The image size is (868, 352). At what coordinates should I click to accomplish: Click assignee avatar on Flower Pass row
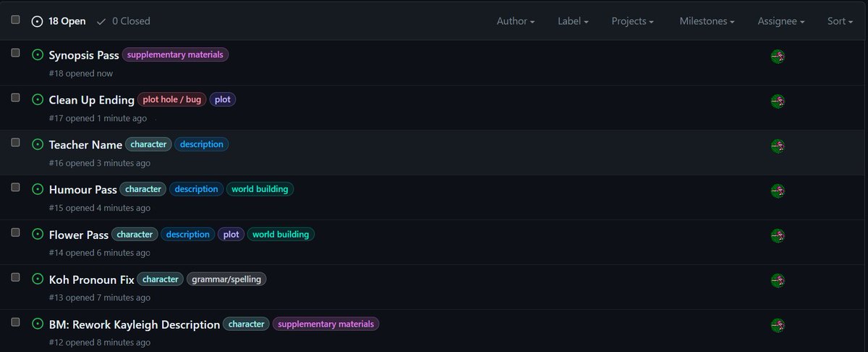[x=778, y=236]
